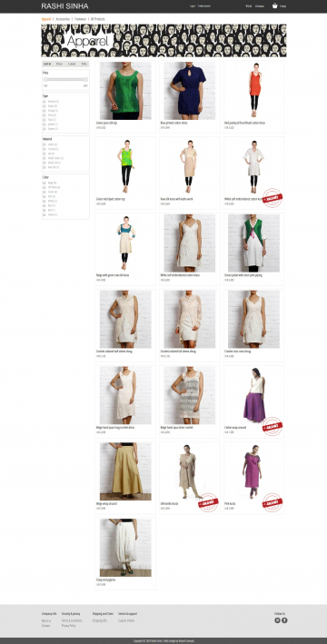This screenshot has width=327, height=644.
Task: Sort products by Title
Action: click(x=84, y=64)
